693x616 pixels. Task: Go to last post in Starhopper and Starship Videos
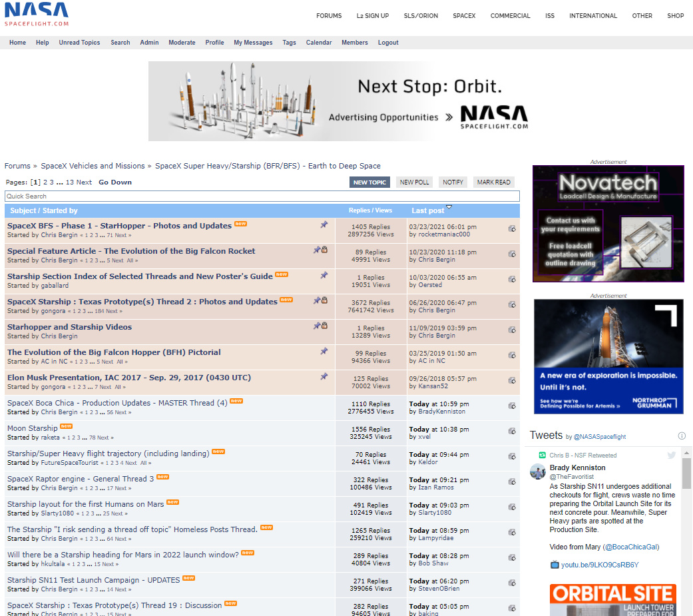coord(512,330)
